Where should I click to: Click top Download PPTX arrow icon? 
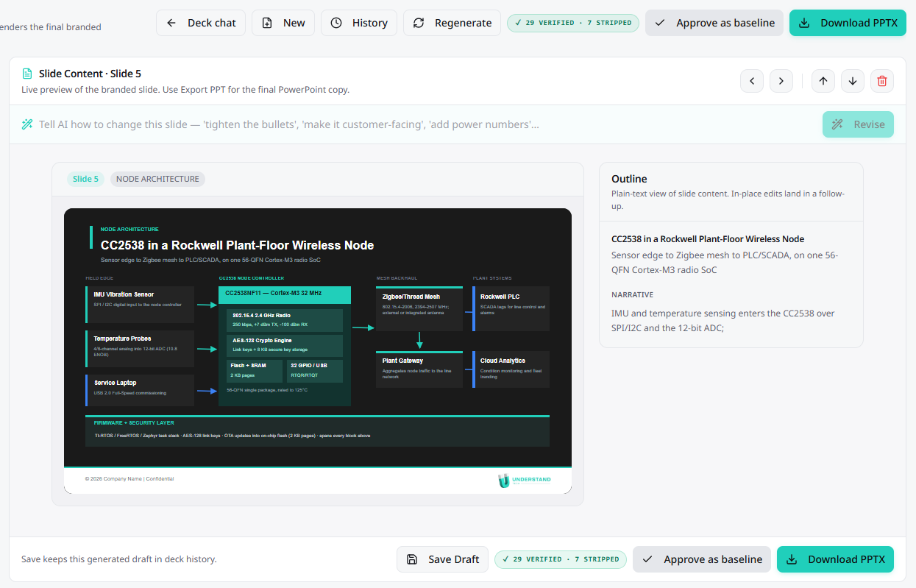805,23
